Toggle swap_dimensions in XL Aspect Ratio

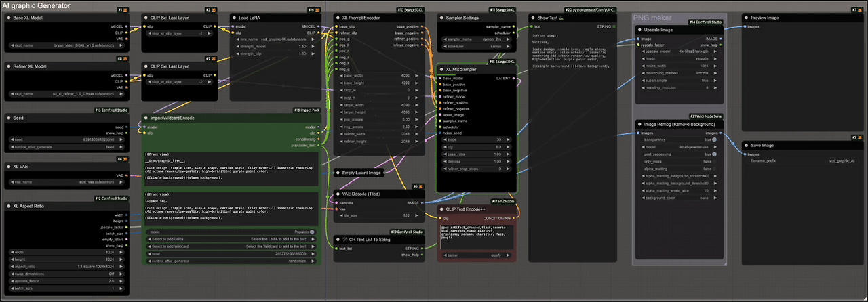[x=66, y=274]
